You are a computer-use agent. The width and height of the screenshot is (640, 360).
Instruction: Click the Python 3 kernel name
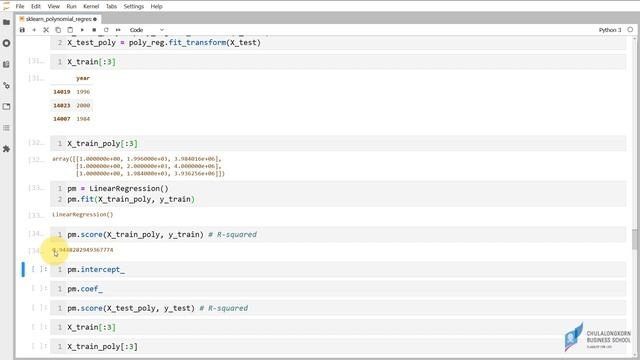pyautogui.click(x=610, y=30)
